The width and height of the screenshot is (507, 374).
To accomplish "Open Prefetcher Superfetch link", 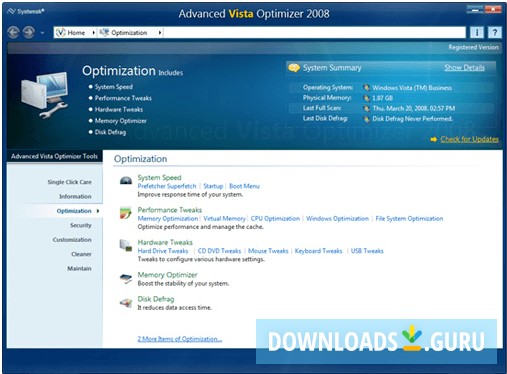I will 167,186.
